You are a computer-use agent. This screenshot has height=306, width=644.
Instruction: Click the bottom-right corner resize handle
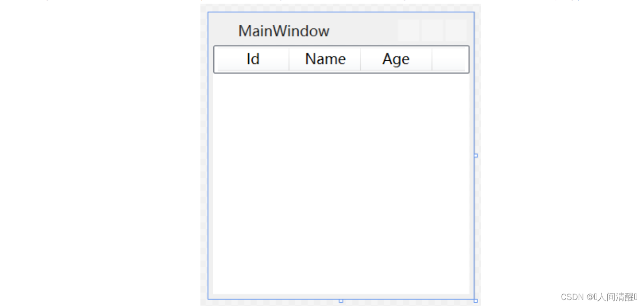[x=476, y=301]
